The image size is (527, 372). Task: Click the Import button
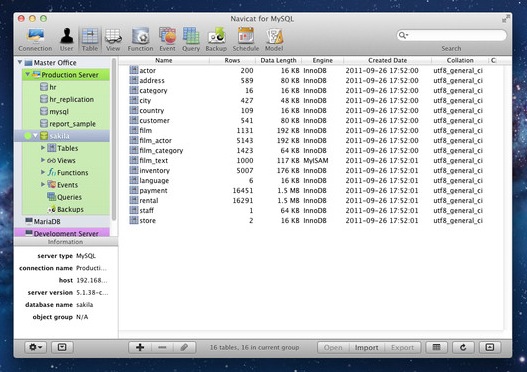click(366, 347)
